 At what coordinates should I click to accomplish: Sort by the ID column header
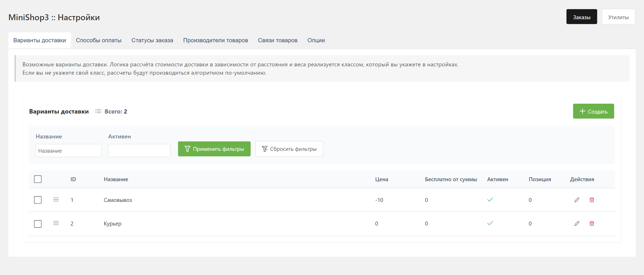click(73, 179)
